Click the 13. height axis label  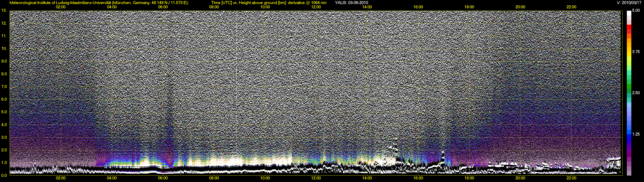tap(4, 10)
